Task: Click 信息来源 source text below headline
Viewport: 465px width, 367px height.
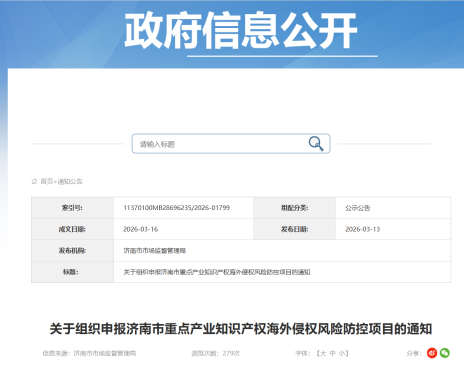Action: tap(89, 353)
